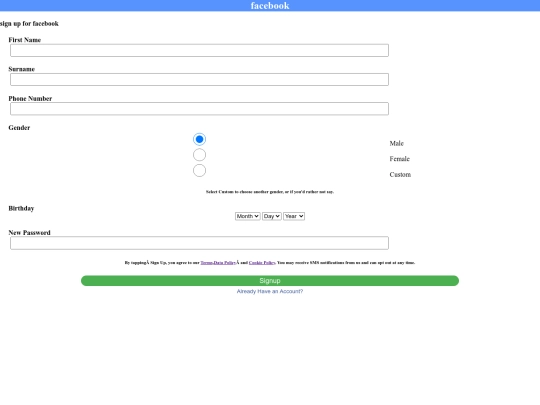This screenshot has width=540, height=405.
Task: Select the Male gender radio button
Action: point(199,139)
